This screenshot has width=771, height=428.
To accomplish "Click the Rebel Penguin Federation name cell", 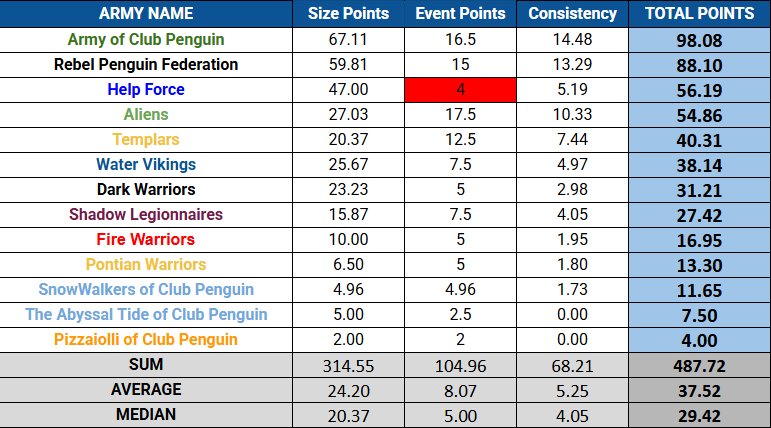I will tap(146, 65).
